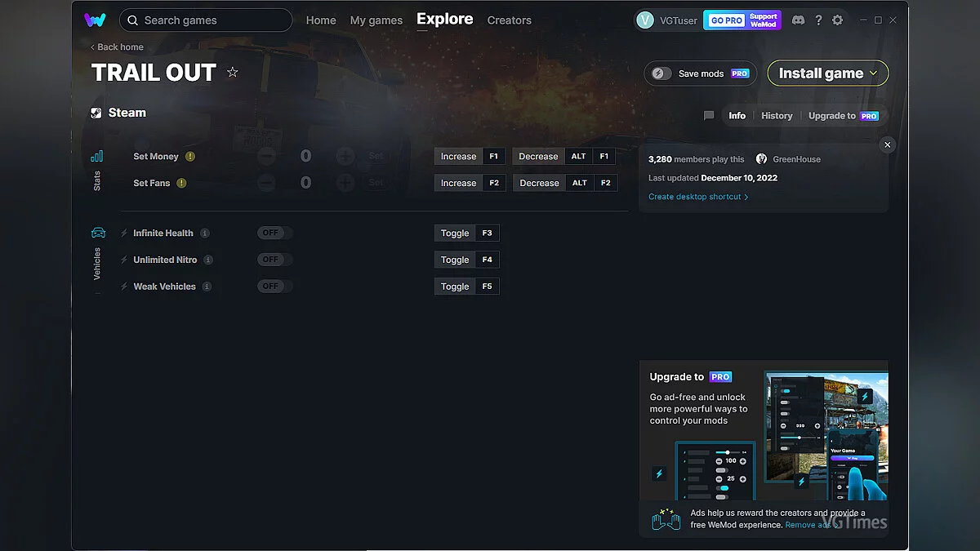Screen dimensions: 980x551
Task: Click the GO PRO button
Action: coord(726,20)
